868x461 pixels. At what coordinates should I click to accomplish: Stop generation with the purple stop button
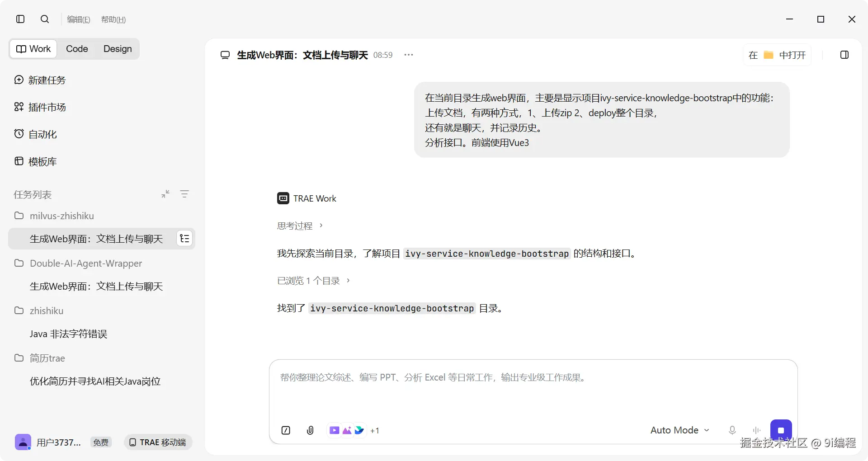[x=781, y=430]
